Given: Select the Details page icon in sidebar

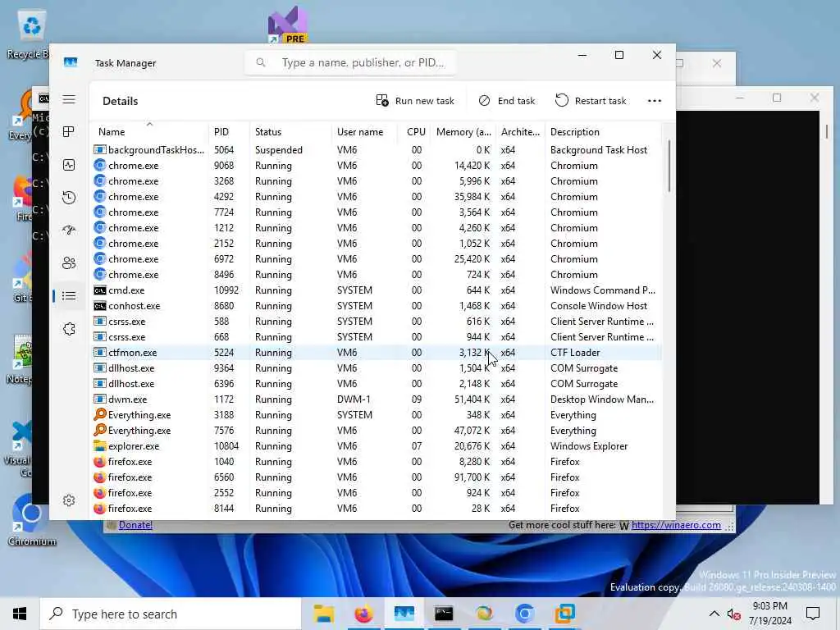Looking at the screenshot, I should pos(69,295).
